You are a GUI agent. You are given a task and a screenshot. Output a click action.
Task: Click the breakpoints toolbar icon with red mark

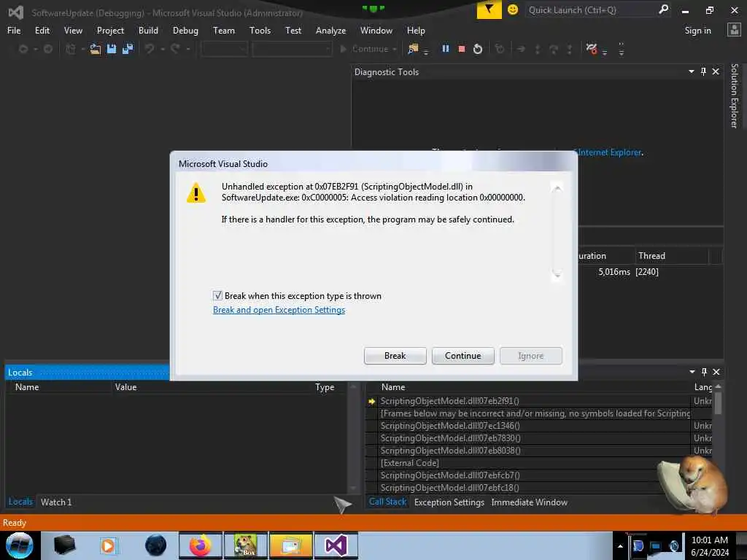point(592,49)
